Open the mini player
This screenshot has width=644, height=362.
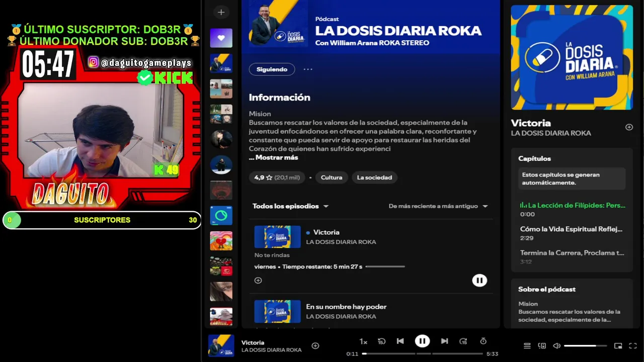(x=618, y=346)
